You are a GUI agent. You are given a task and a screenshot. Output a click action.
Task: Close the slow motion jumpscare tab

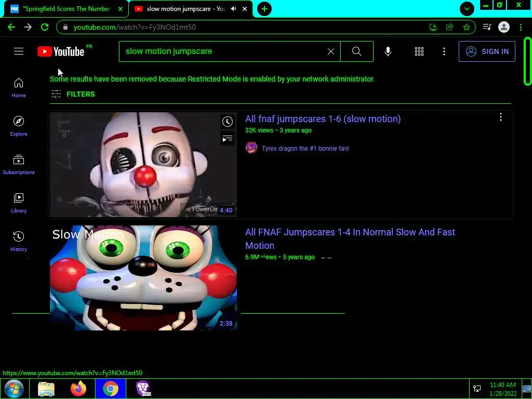pyautogui.click(x=245, y=9)
